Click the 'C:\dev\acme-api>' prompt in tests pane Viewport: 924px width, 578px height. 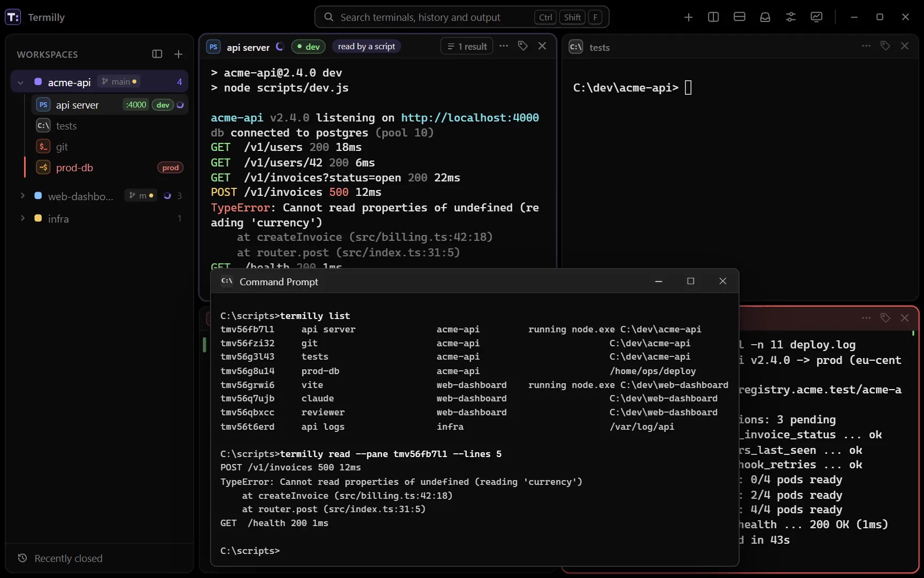click(x=626, y=88)
